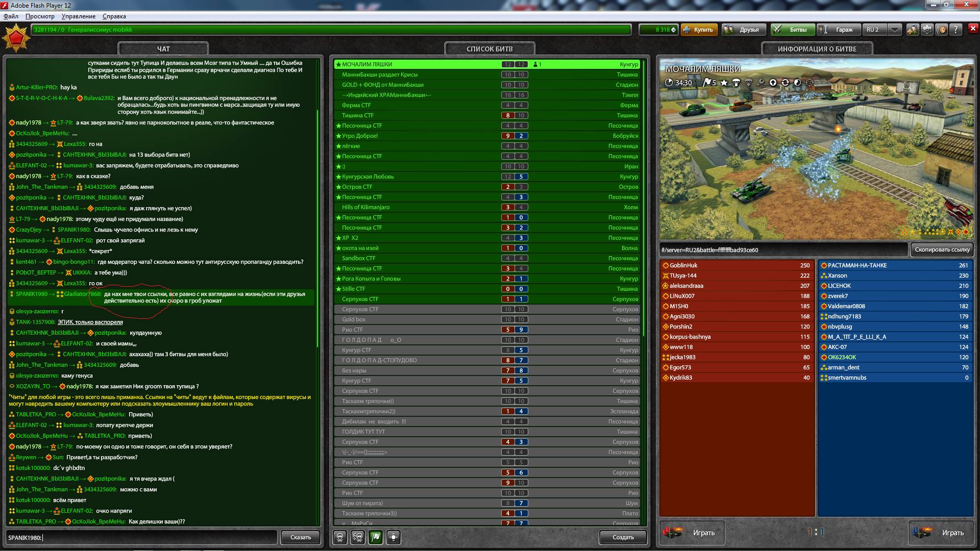The width and height of the screenshot is (980, 551).
Task: Click the add friend referral icon
Action: coord(913,30)
